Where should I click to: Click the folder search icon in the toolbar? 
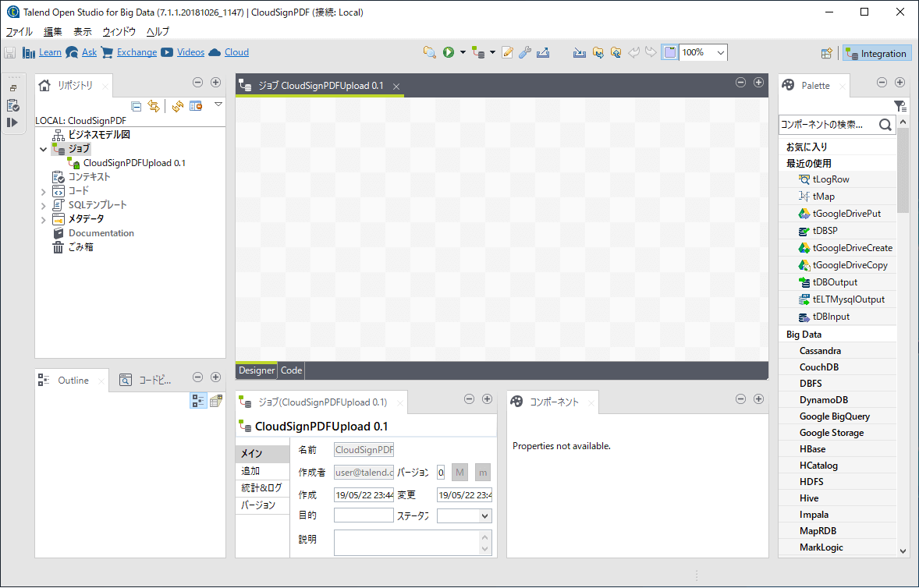click(x=430, y=53)
